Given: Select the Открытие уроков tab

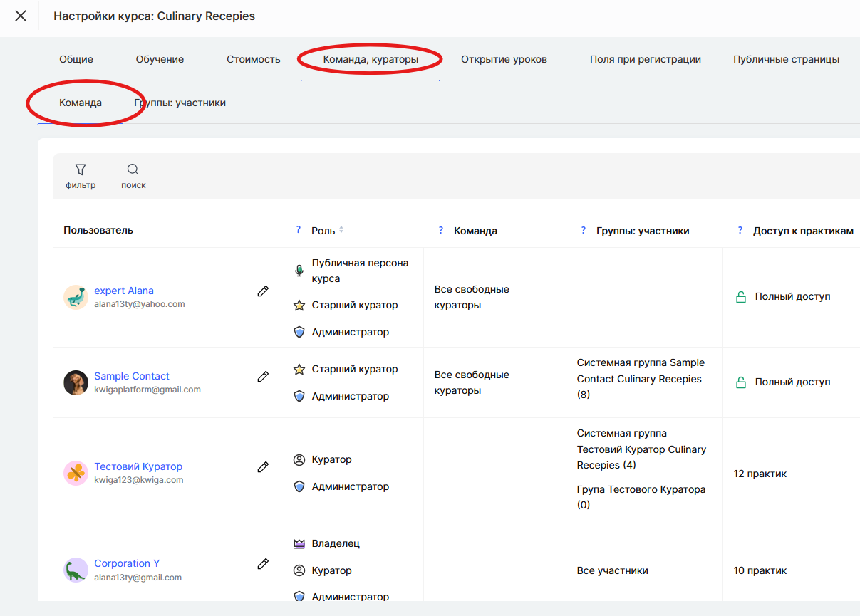Looking at the screenshot, I should click(x=504, y=59).
